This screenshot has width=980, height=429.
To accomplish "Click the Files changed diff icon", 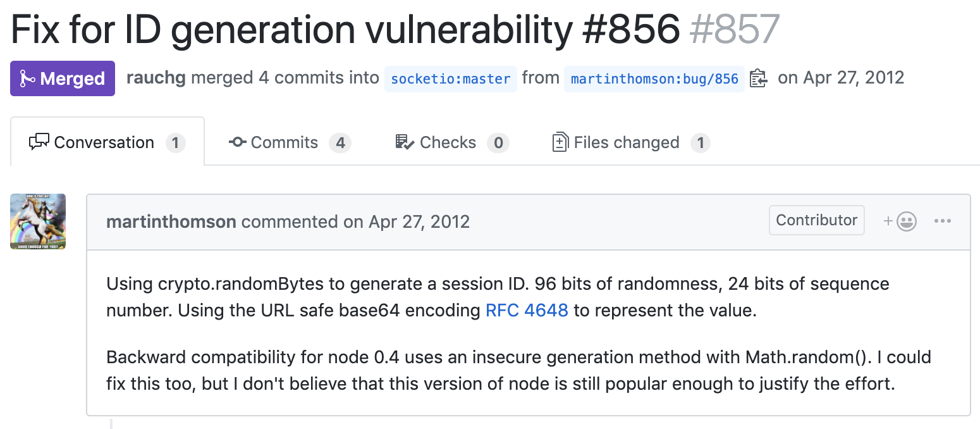I will click(560, 142).
